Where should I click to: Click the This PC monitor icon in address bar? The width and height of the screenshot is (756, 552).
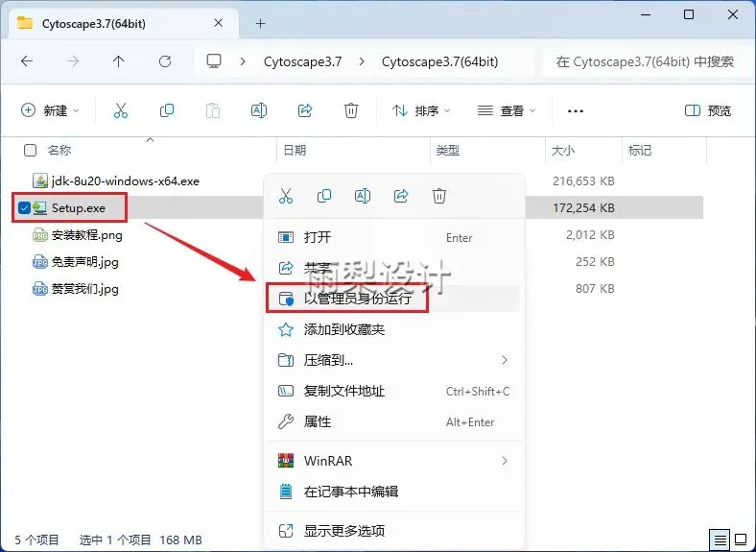[214, 61]
